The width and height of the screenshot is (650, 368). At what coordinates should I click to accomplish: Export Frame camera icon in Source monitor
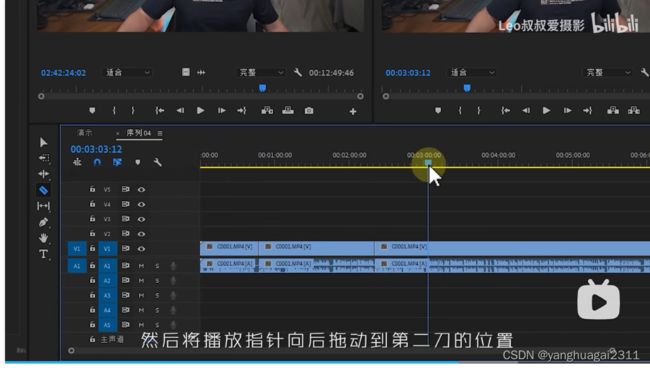point(309,111)
